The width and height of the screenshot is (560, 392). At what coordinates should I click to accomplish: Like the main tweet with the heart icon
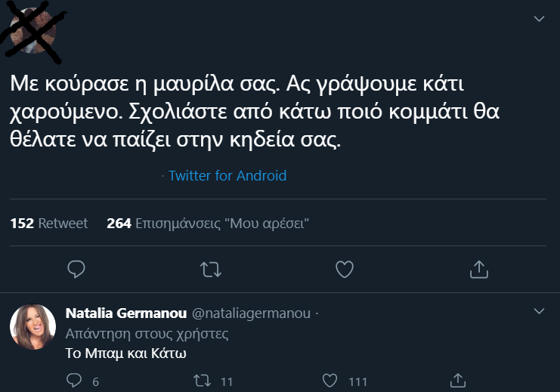[345, 268]
